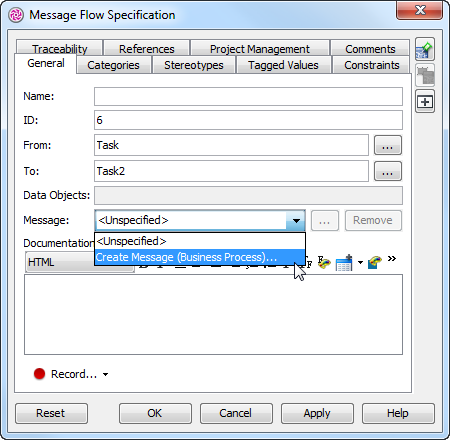Click the browse button next to To
The height and width of the screenshot is (440, 450).
click(x=388, y=171)
